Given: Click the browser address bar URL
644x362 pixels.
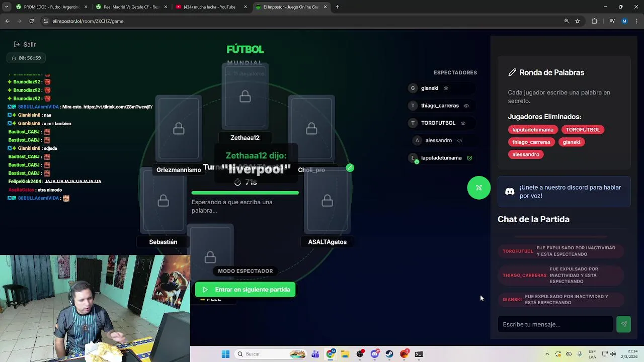Looking at the screenshot, I should point(88,21).
